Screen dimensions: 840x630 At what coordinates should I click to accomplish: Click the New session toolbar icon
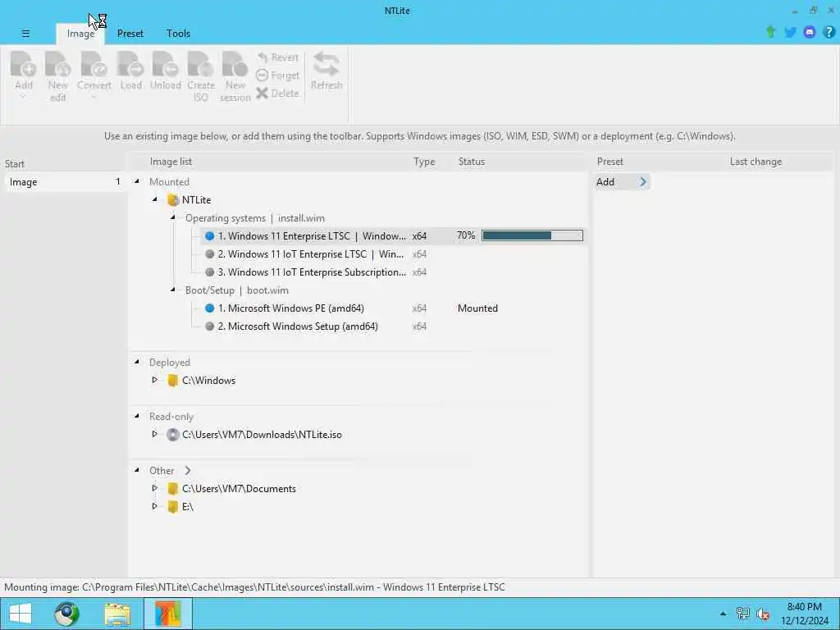point(235,64)
